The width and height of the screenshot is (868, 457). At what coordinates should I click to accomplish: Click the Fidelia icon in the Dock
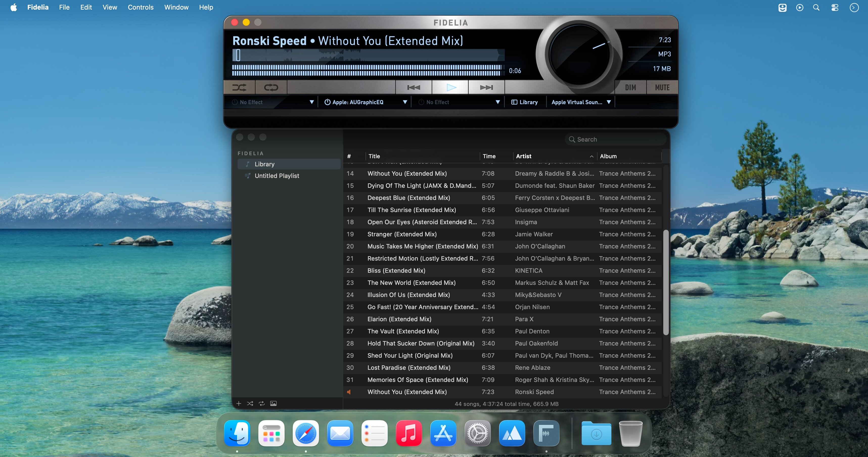(x=546, y=433)
